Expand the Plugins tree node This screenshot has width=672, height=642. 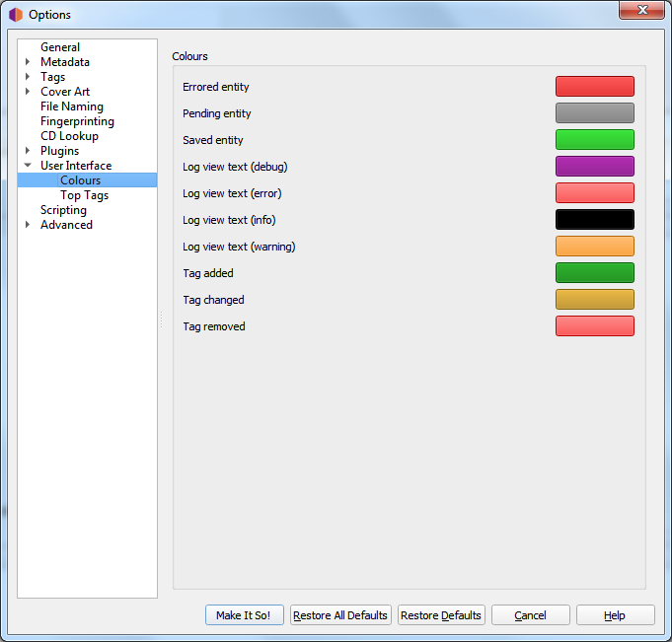[x=28, y=151]
